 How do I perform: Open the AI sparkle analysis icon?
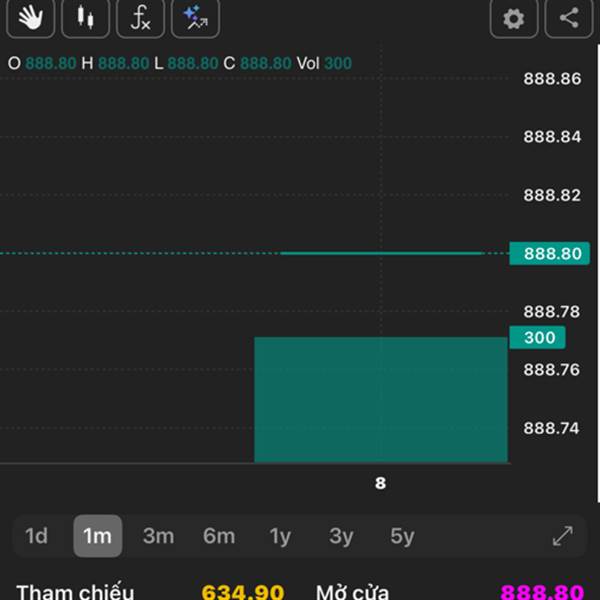pyautogui.click(x=195, y=18)
